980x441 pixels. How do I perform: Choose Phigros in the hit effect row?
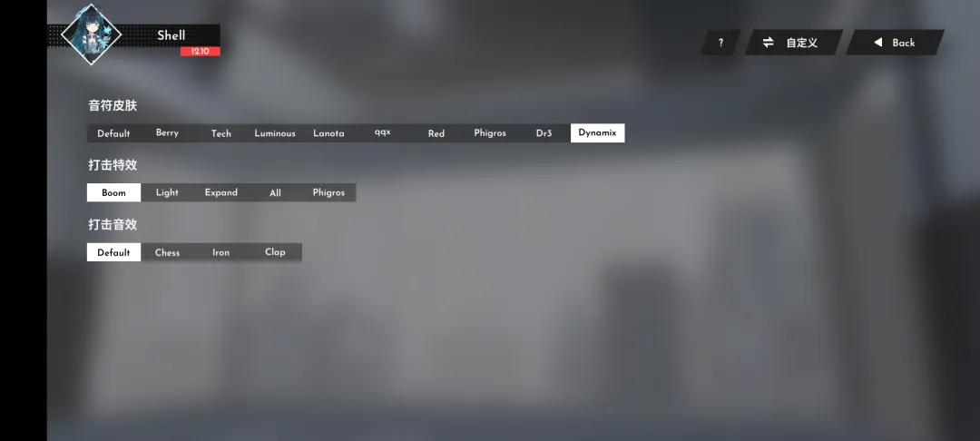(328, 192)
